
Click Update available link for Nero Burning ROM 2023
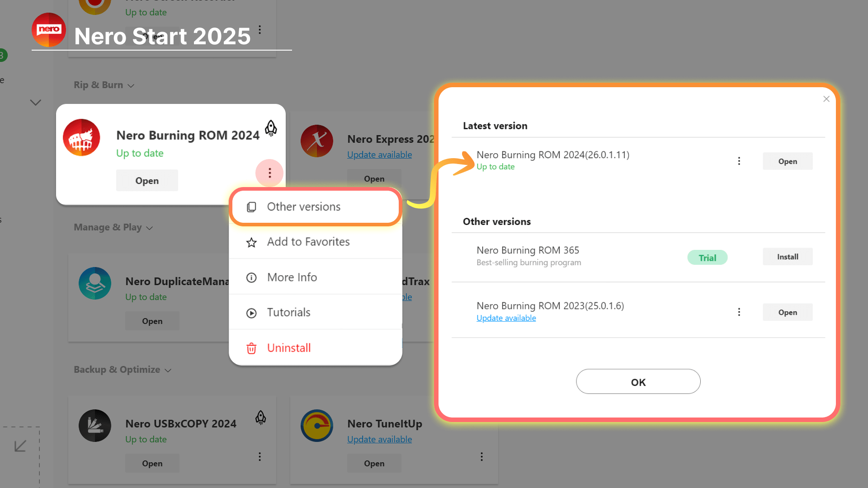tap(505, 318)
